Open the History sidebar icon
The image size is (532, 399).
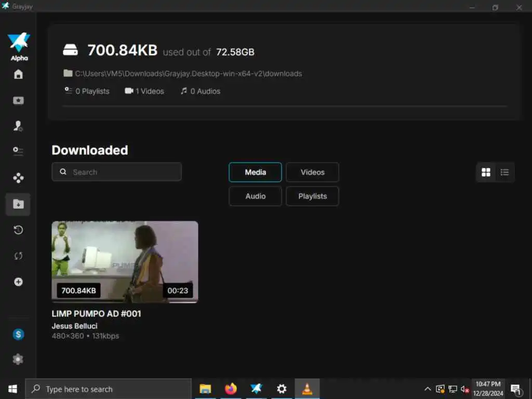coord(18,230)
